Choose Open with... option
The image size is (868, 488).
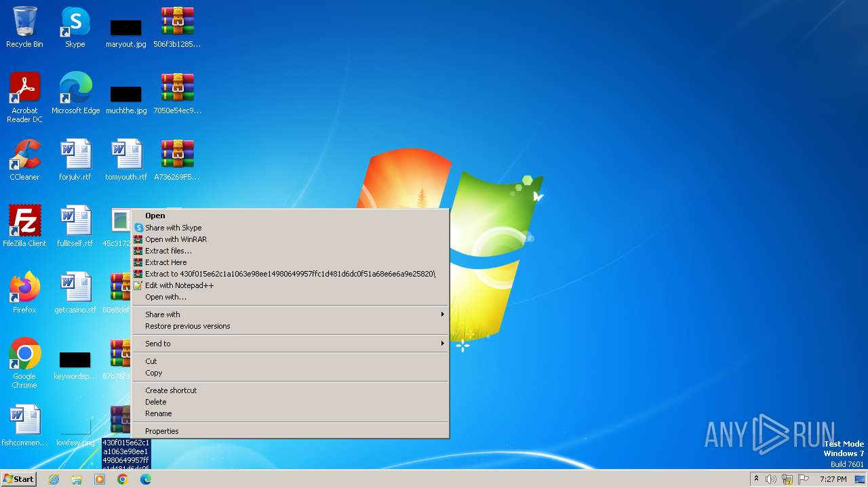pos(290,297)
